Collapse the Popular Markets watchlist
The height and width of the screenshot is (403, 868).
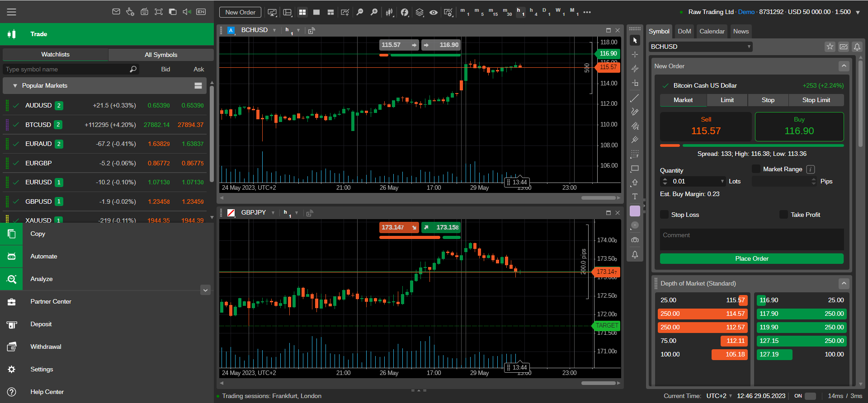coord(15,86)
